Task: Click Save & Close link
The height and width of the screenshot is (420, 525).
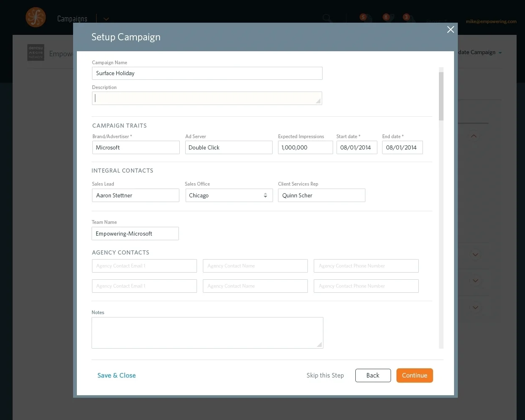Action: (117, 375)
